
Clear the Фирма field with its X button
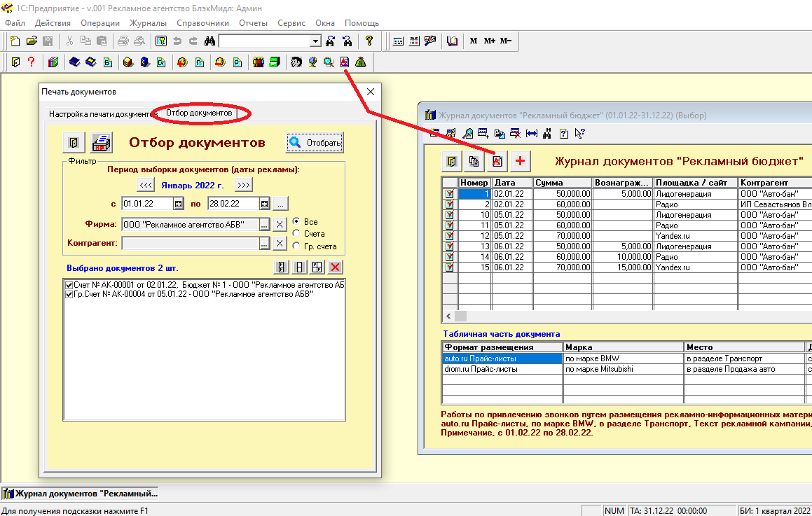point(280,225)
